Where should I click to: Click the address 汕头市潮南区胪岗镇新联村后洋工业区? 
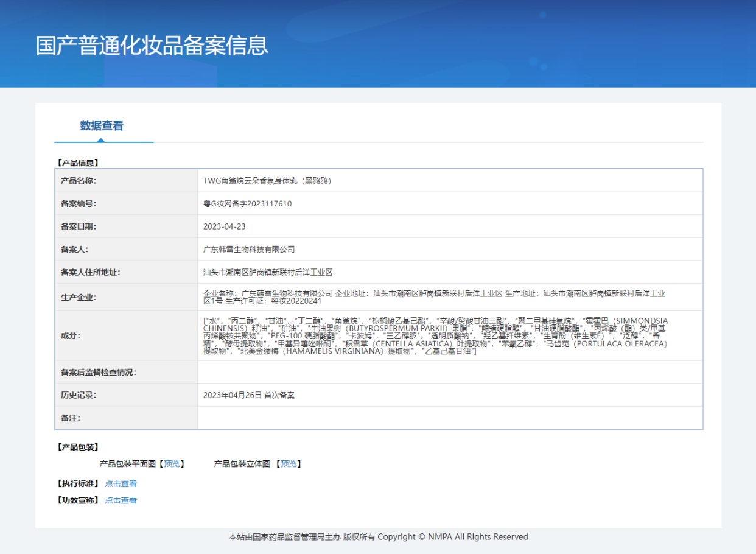click(268, 272)
